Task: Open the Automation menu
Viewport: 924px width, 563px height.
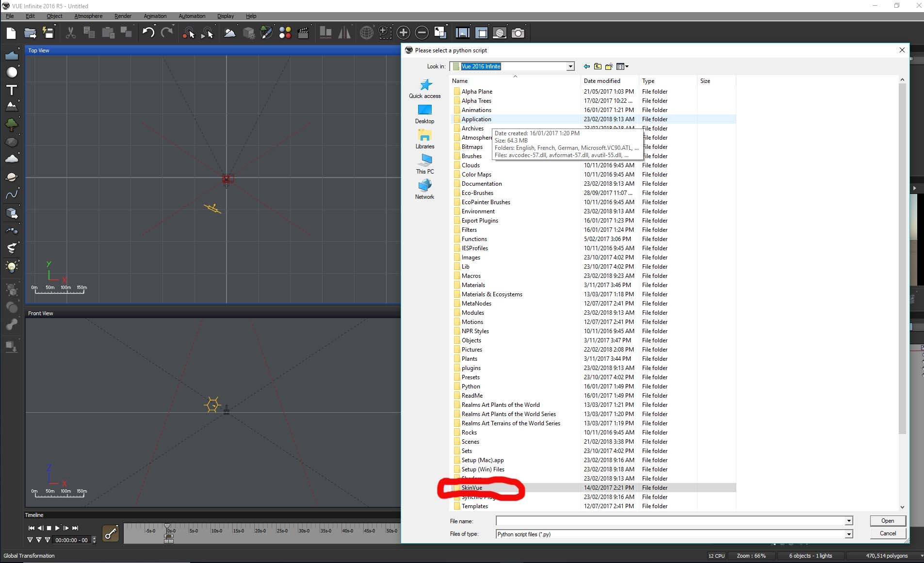Action: (x=192, y=16)
